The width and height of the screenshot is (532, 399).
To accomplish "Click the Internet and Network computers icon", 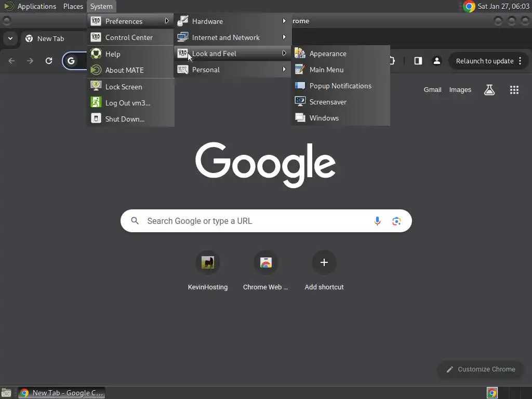I will click(x=183, y=37).
